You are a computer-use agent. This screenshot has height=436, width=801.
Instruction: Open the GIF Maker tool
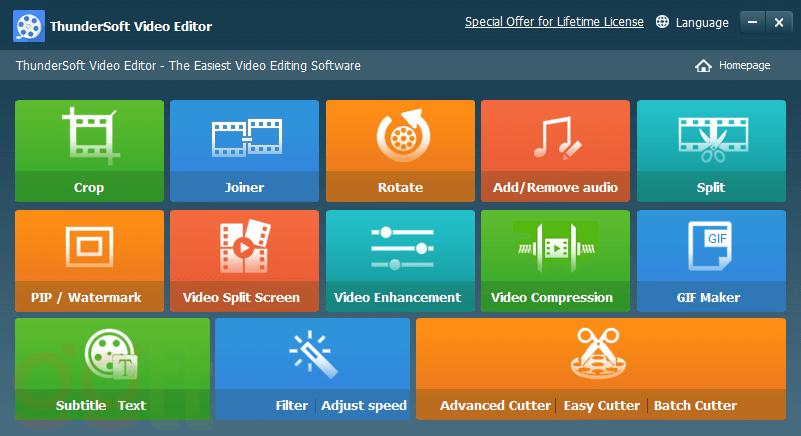[710, 260]
